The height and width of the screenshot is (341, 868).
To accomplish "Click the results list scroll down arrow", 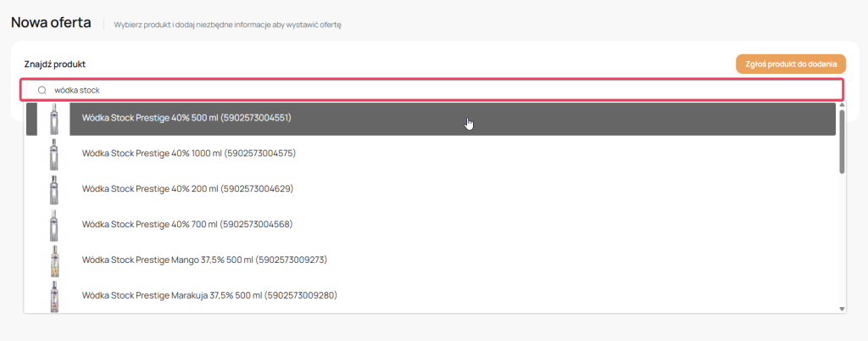I will (842, 309).
